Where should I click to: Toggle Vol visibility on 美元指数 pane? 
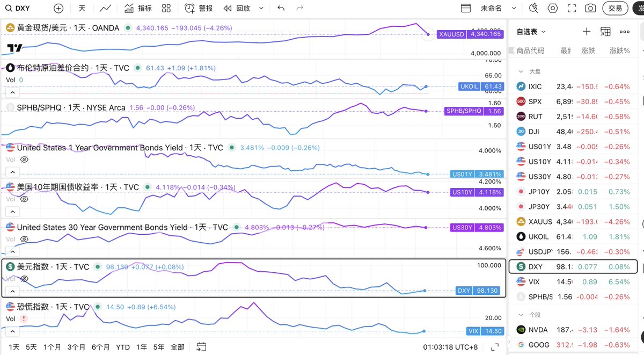pyautogui.click(x=24, y=279)
